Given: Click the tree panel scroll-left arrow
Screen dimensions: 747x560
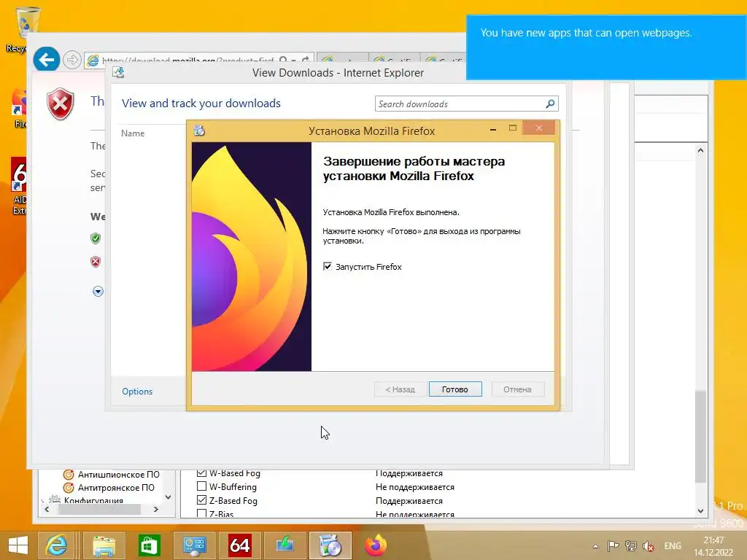Looking at the screenshot, I should click(x=46, y=509).
